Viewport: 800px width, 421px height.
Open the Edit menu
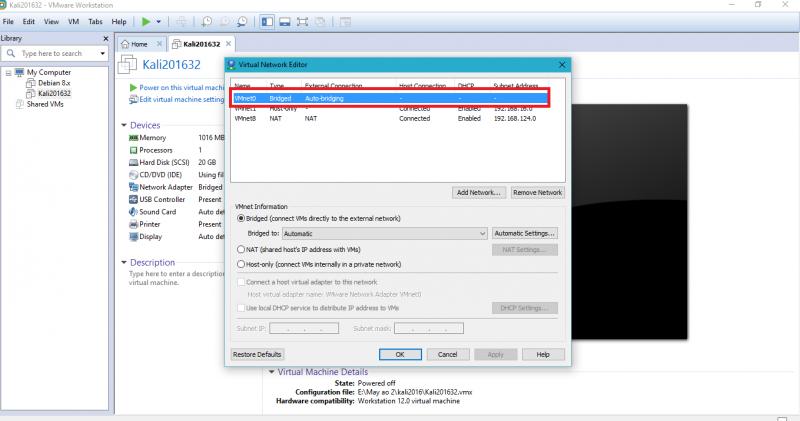[x=29, y=21]
